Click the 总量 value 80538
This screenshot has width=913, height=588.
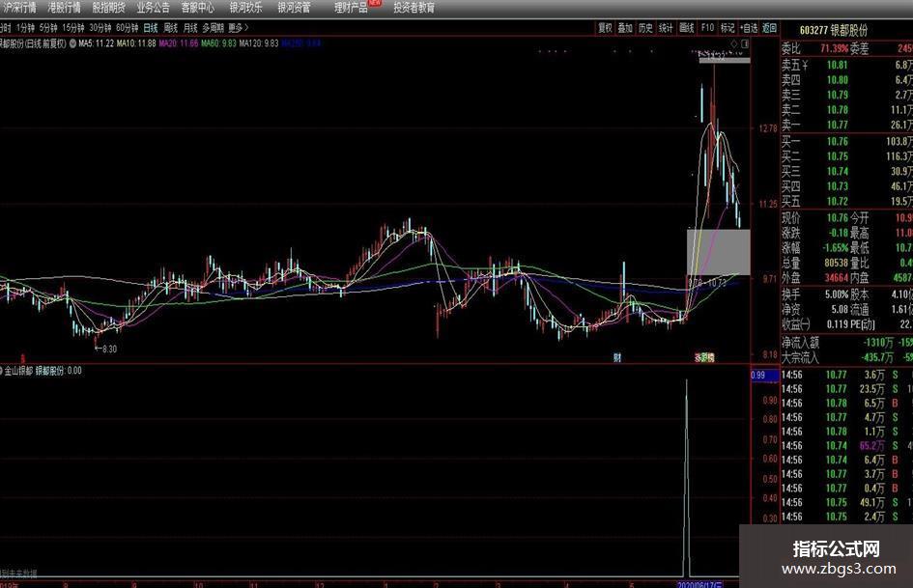pyautogui.click(x=837, y=264)
